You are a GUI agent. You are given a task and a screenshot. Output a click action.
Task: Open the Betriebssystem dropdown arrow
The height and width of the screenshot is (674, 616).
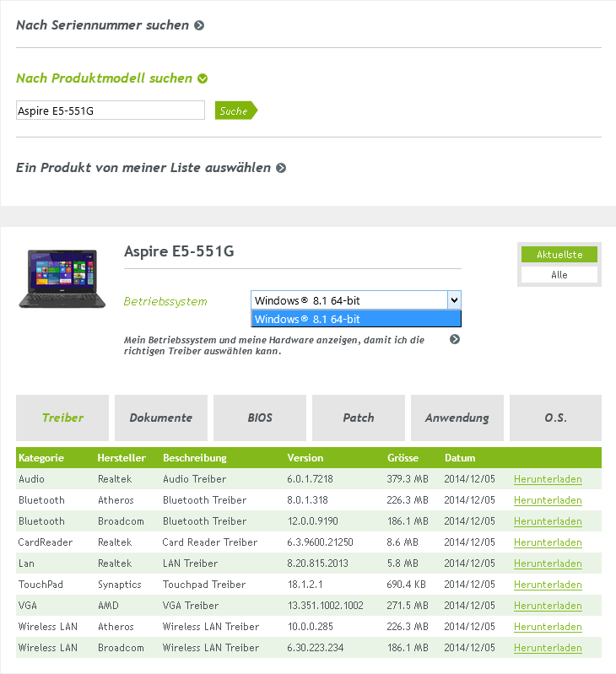(454, 300)
